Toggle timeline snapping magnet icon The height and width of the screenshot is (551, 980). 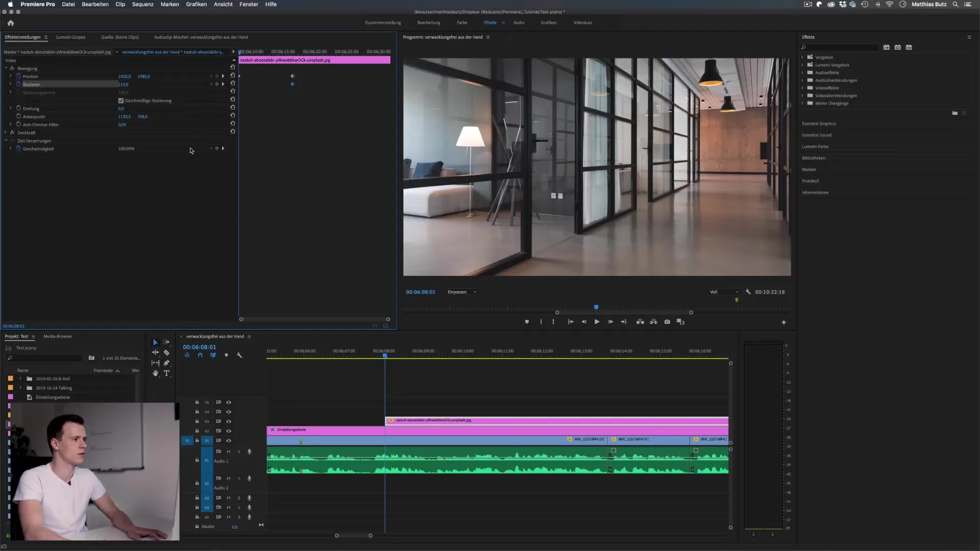pos(200,355)
